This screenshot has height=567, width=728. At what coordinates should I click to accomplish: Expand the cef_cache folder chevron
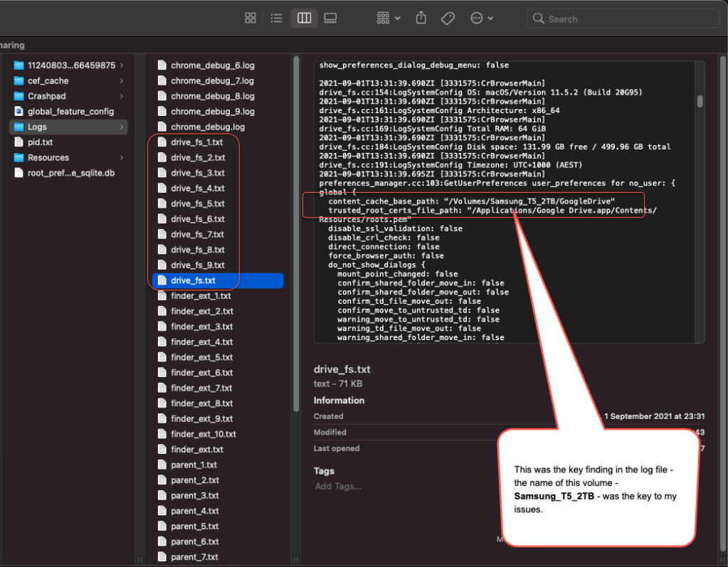(x=122, y=81)
